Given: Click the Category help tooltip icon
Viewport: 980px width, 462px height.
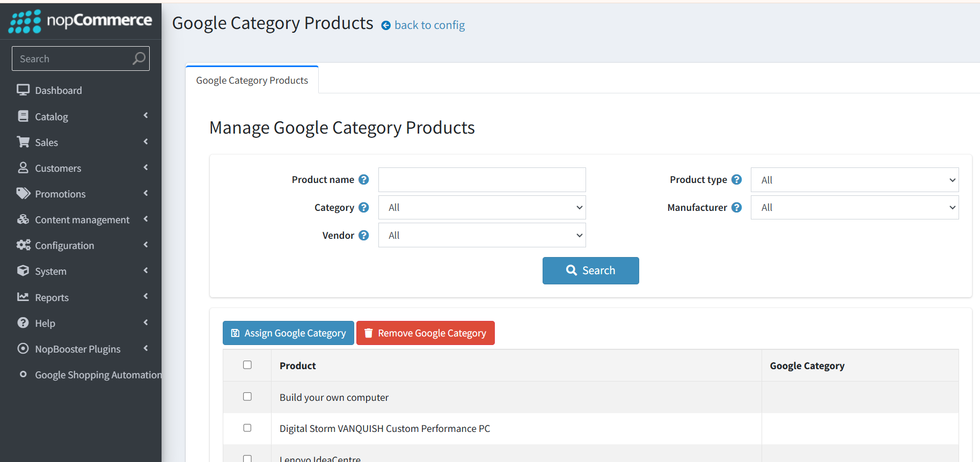Looking at the screenshot, I should (364, 207).
